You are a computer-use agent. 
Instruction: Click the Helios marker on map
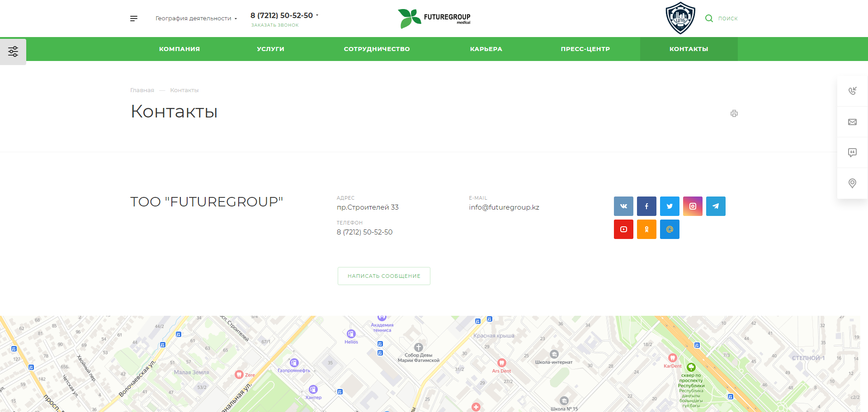(351, 334)
